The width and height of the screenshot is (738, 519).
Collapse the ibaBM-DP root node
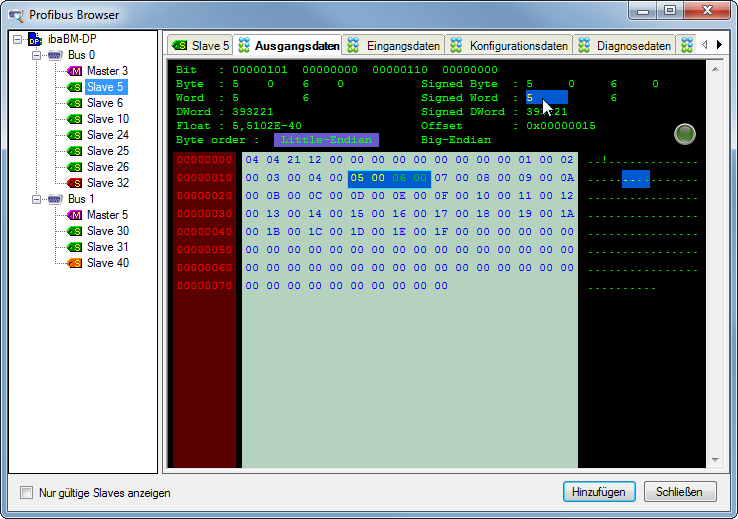coord(17,39)
